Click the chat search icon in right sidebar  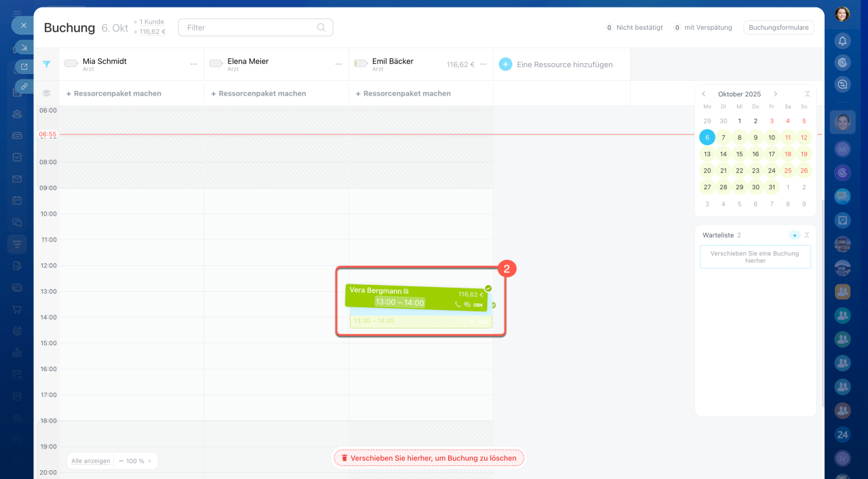[x=842, y=84]
